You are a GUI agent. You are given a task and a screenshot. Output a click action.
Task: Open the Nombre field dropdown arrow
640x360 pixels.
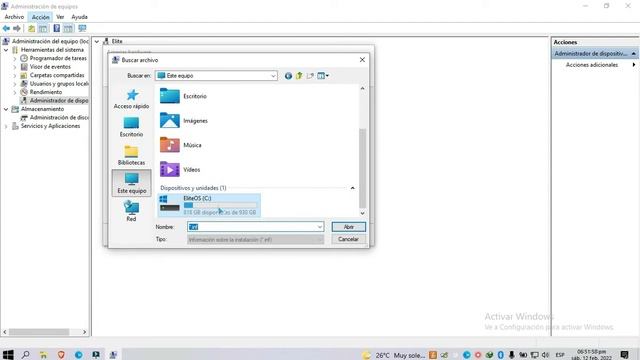coord(320,227)
